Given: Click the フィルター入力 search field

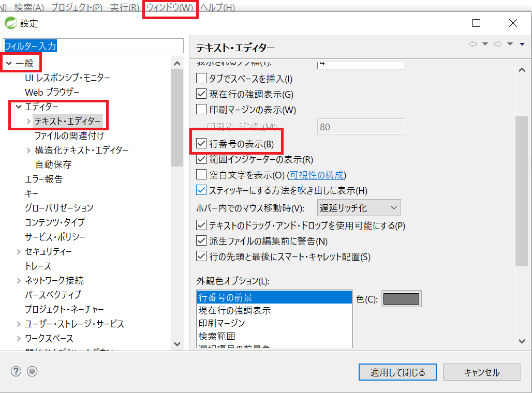Looking at the screenshot, I should tap(93, 46).
